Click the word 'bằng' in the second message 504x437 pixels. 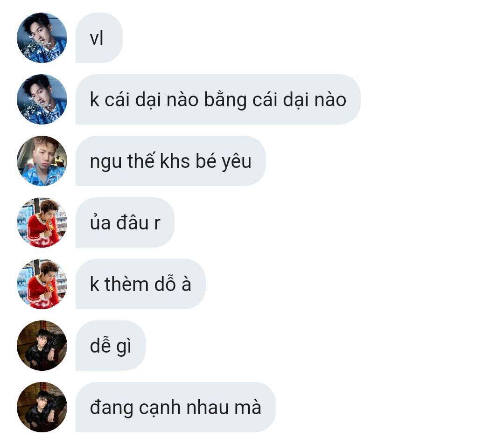point(225,100)
